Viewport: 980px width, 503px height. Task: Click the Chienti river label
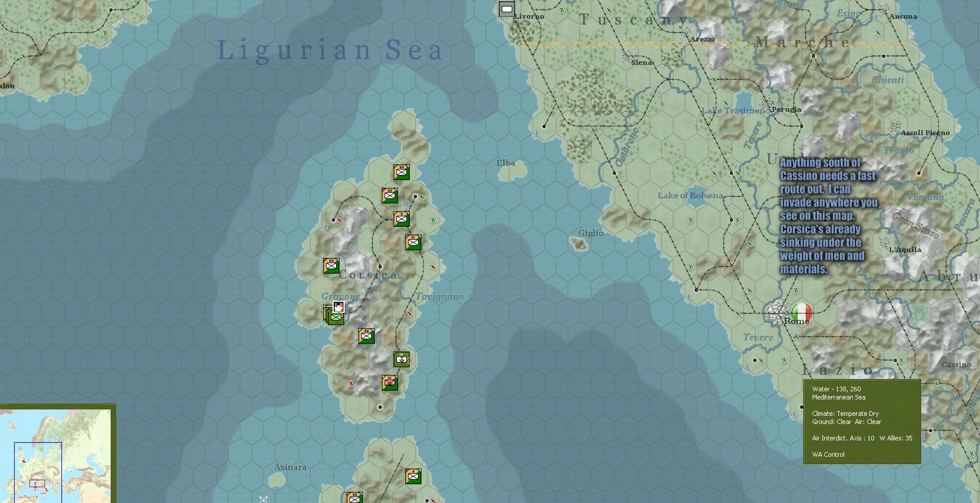pyautogui.click(x=888, y=80)
